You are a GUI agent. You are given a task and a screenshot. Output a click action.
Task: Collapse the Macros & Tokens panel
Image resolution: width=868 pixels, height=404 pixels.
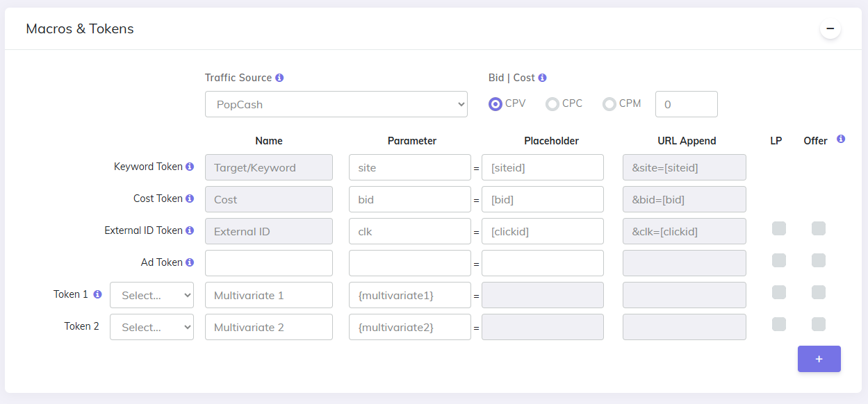(830, 28)
